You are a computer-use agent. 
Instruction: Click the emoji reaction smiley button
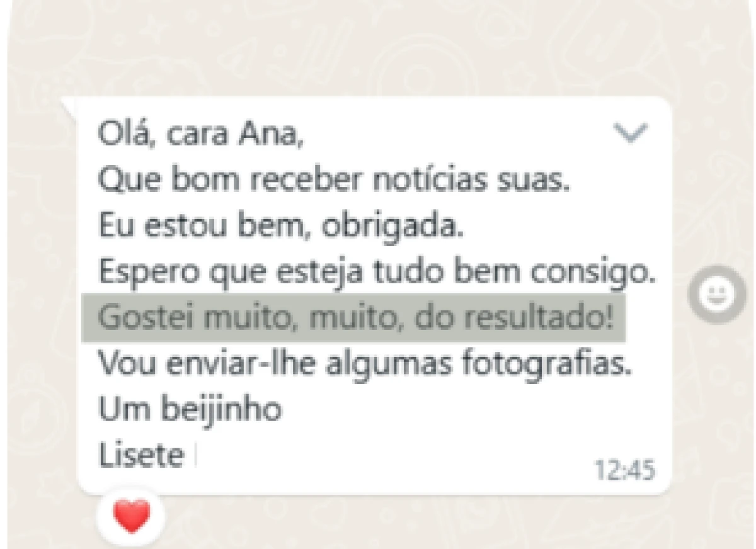(x=717, y=295)
